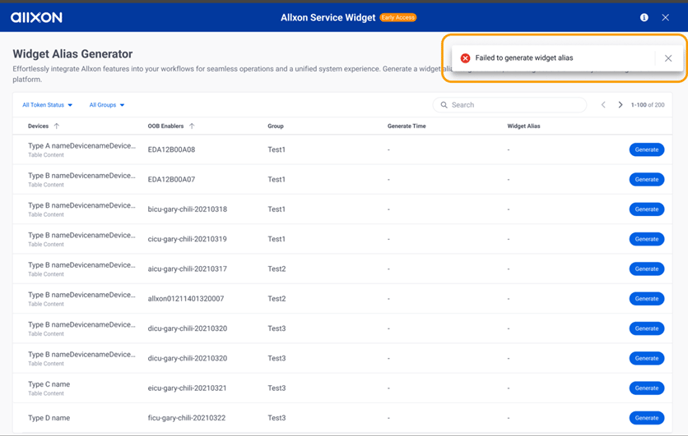Generate alias for bicu-gary-chili-20210318
The height and width of the screenshot is (436, 688).
(647, 209)
